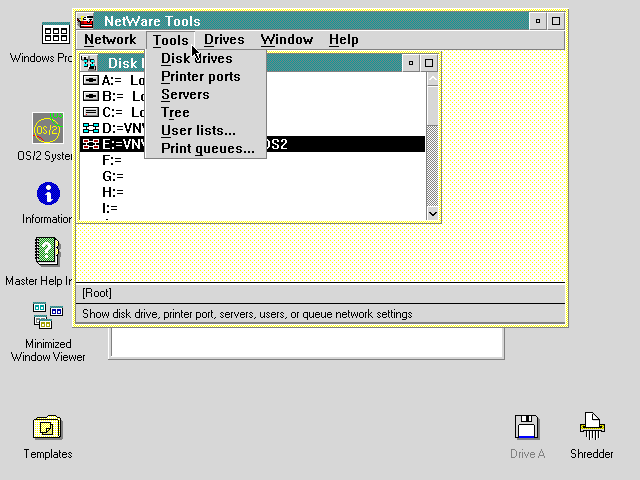Choose Print queues... menu entry
The image size is (640, 480).
click(205, 148)
